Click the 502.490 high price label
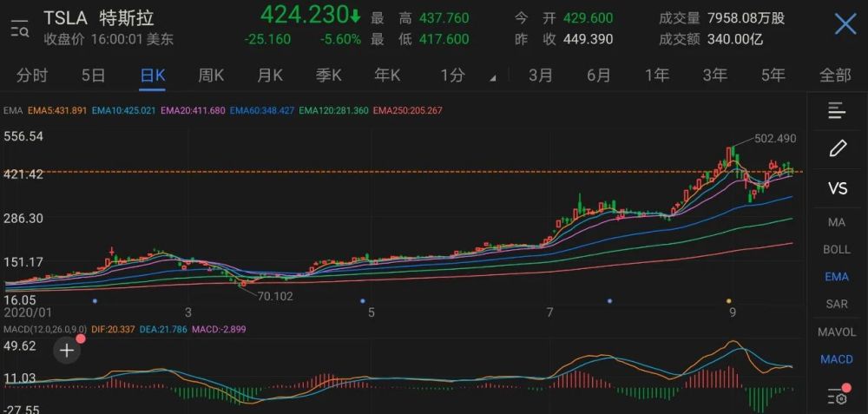 (775, 138)
